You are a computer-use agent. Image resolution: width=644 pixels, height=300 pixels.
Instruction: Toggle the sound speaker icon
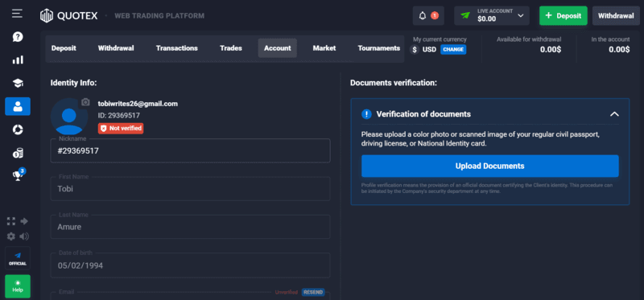[24, 236]
